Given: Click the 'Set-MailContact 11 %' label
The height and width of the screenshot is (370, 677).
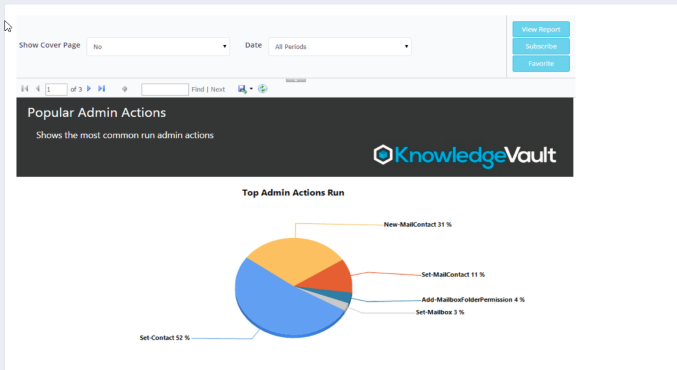Looking at the screenshot, I should [453, 275].
